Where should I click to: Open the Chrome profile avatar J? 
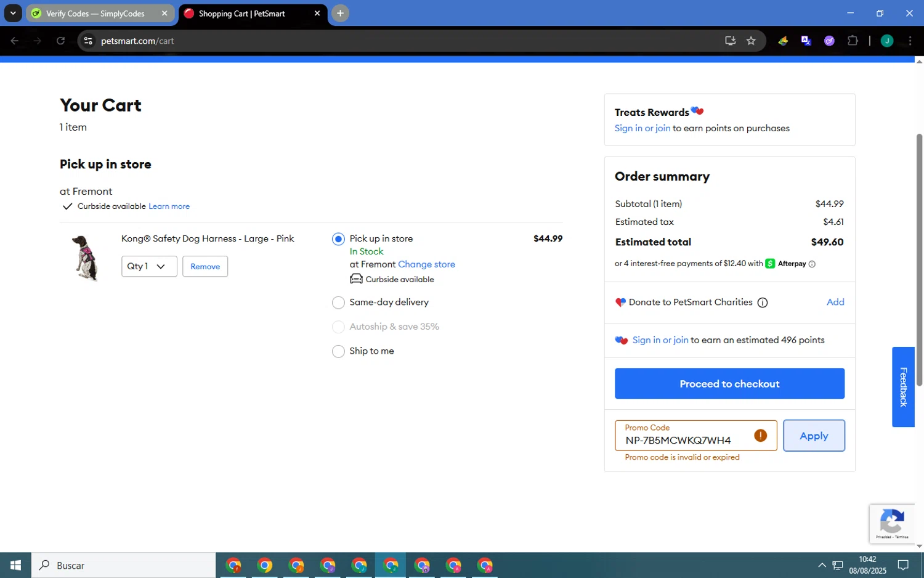(887, 41)
